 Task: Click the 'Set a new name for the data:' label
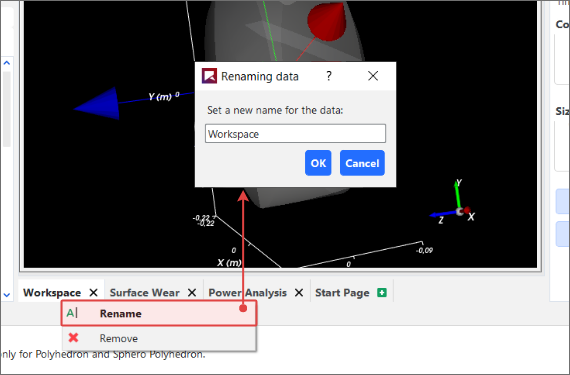pyautogui.click(x=275, y=110)
